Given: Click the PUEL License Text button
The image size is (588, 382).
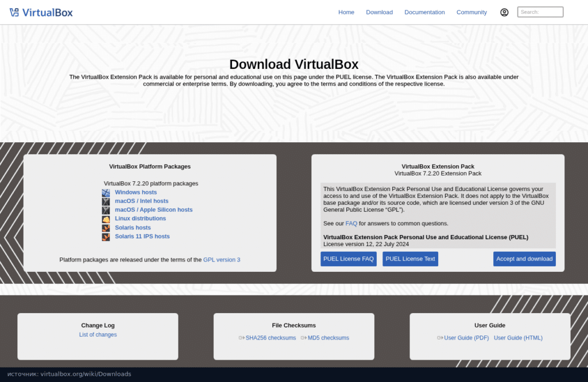Looking at the screenshot, I should coord(410,259).
